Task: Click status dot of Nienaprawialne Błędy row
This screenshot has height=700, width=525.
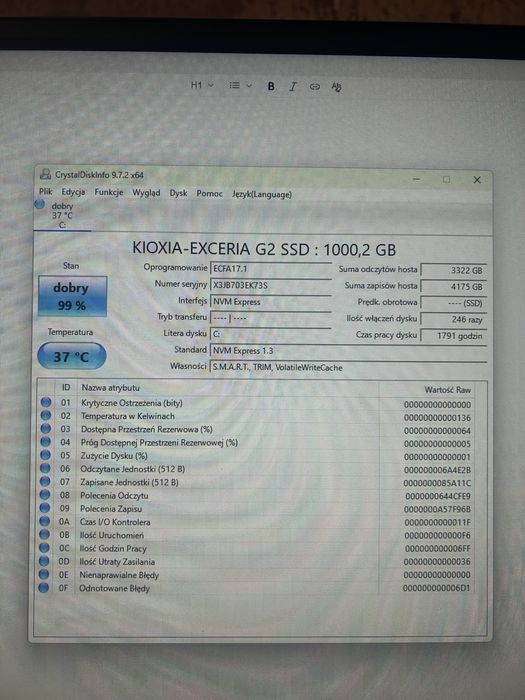Action: click(44, 574)
